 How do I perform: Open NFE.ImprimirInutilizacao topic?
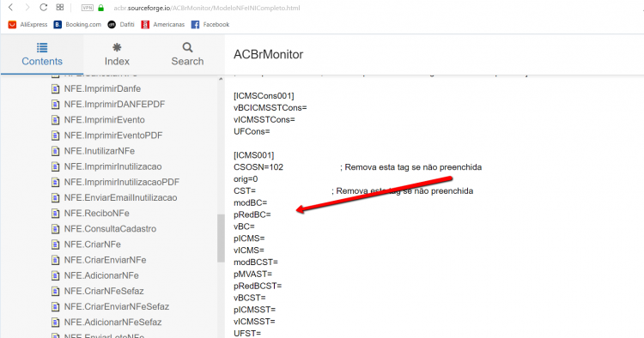coord(113,166)
